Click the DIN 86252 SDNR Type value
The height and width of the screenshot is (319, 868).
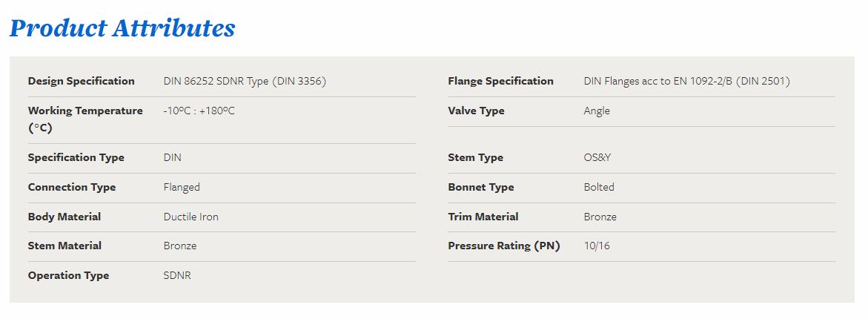point(245,82)
